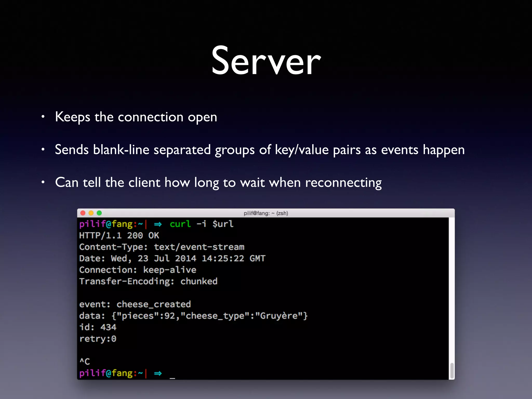Screen dimensions: 532x399
Task: Click the red close button of terminal
Action: [x=83, y=213]
